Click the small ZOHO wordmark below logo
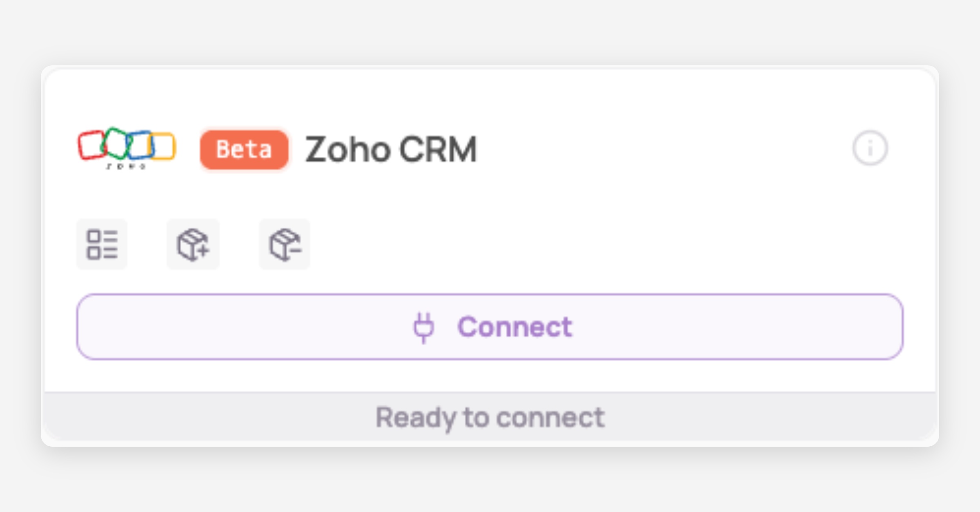The height and width of the screenshot is (512, 980). [126, 166]
